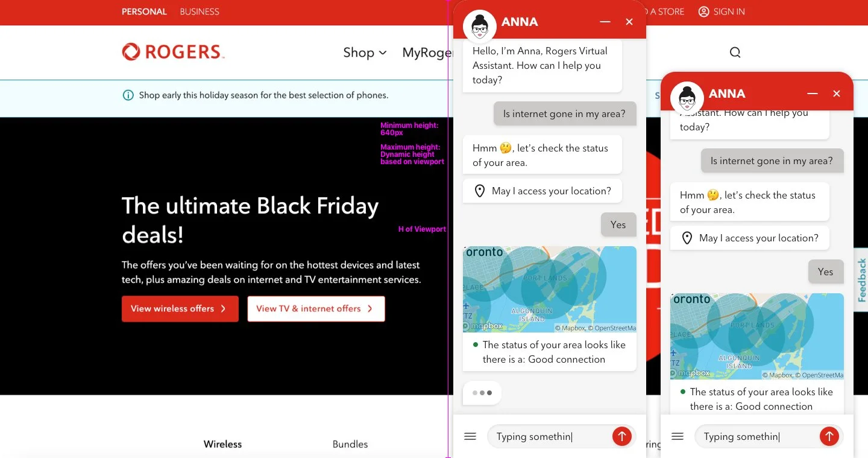Switch to the Business tab
The height and width of the screenshot is (458, 868).
point(200,11)
